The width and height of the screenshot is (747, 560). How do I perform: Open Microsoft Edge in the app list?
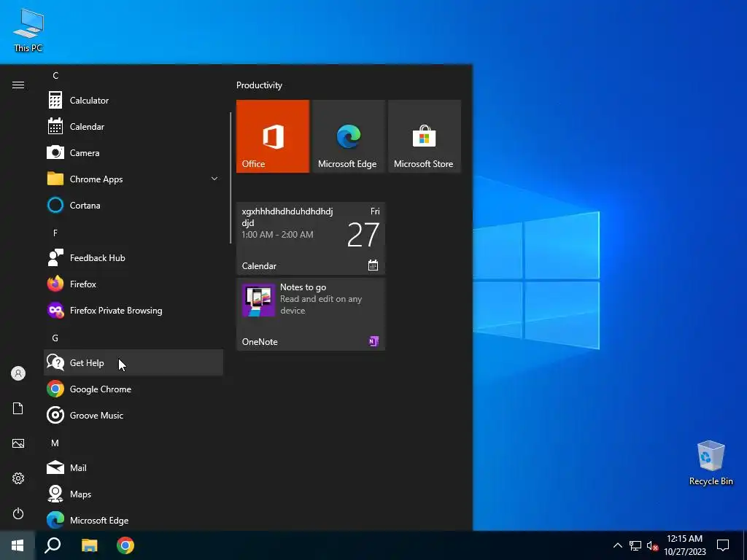click(133, 520)
